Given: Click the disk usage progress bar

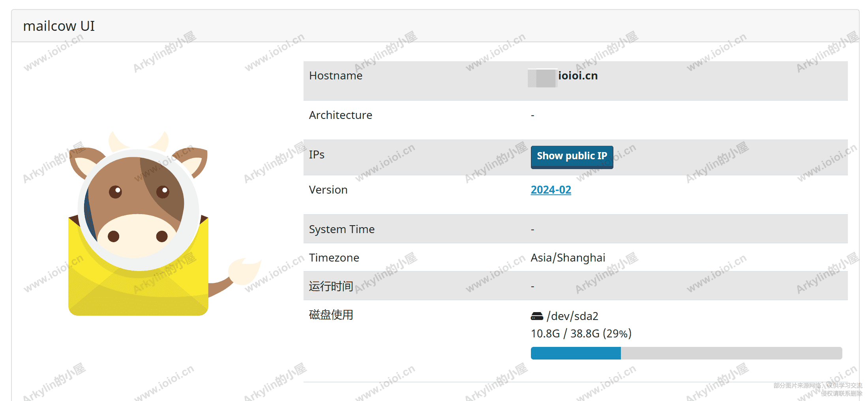Looking at the screenshot, I should [x=686, y=353].
